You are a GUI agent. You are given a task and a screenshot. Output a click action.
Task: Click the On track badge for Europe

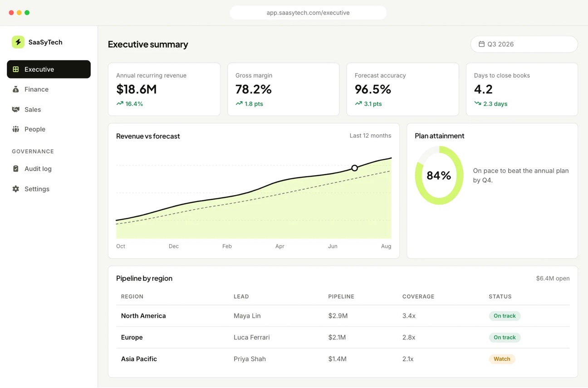pos(505,338)
